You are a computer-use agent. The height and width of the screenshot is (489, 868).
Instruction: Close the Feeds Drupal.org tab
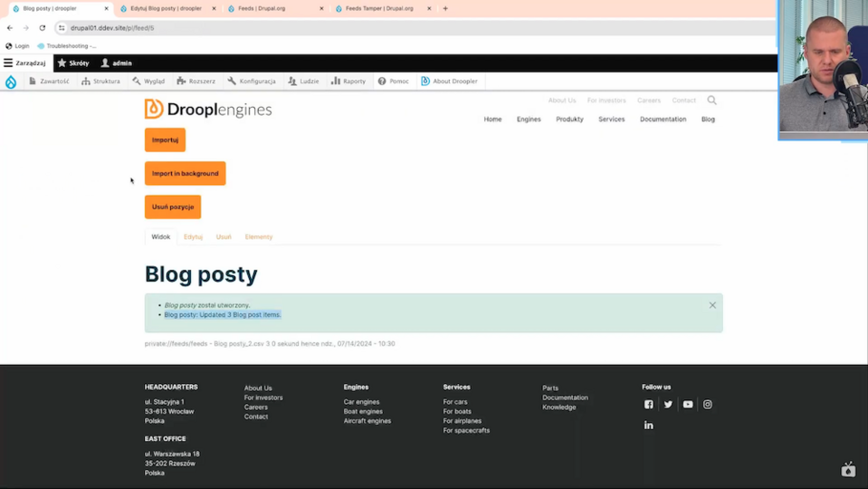(x=321, y=8)
